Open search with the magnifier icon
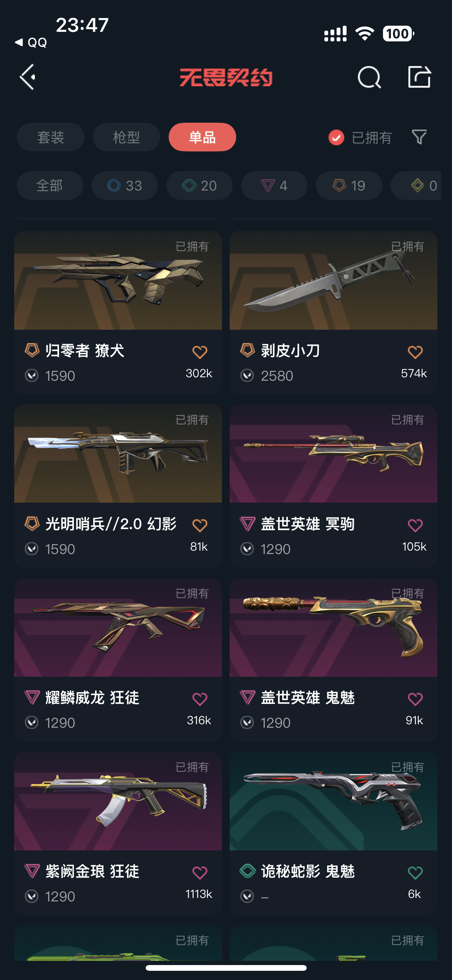This screenshot has width=452, height=980. (369, 77)
